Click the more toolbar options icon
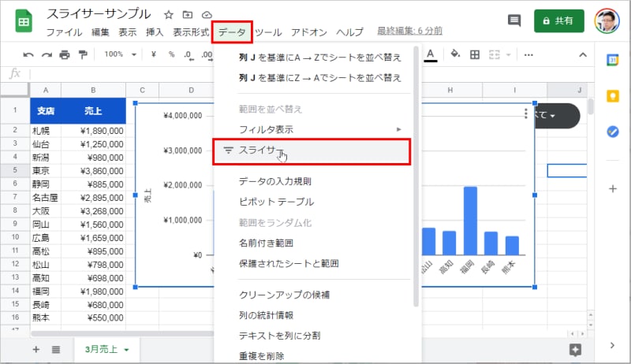Screen dimensions: 631x364 (528, 54)
